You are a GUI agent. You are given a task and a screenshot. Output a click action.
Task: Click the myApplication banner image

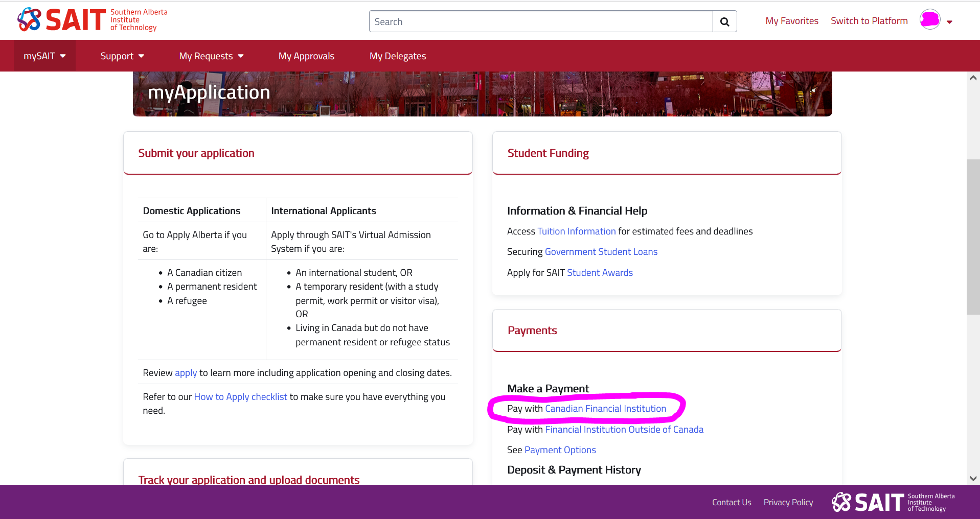pyautogui.click(x=482, y=93)
